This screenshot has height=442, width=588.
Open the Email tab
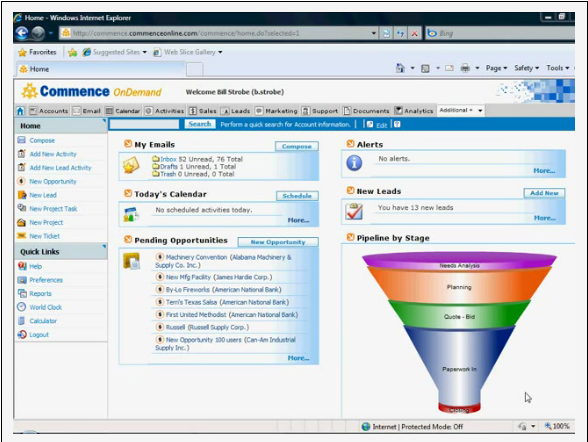(x=87, y=111)
